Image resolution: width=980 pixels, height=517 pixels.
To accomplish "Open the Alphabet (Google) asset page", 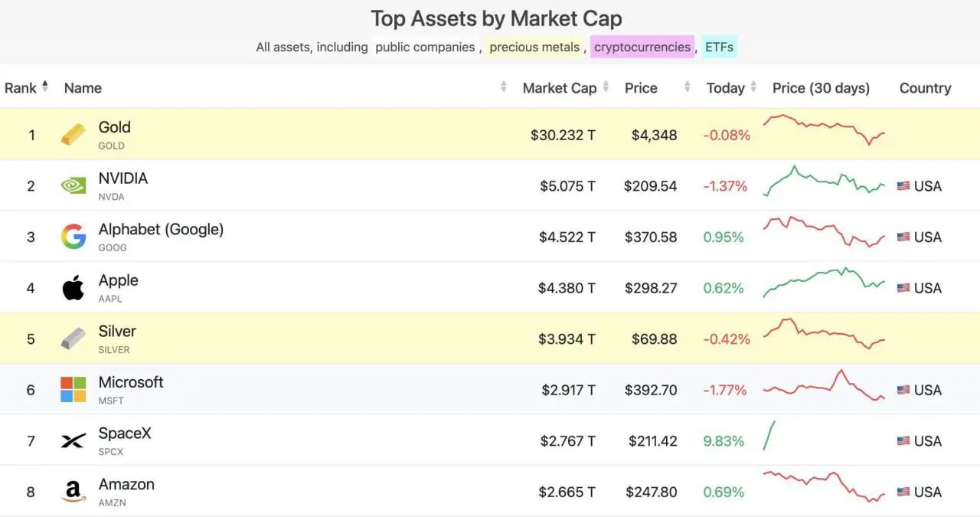I will coord(161,229).
